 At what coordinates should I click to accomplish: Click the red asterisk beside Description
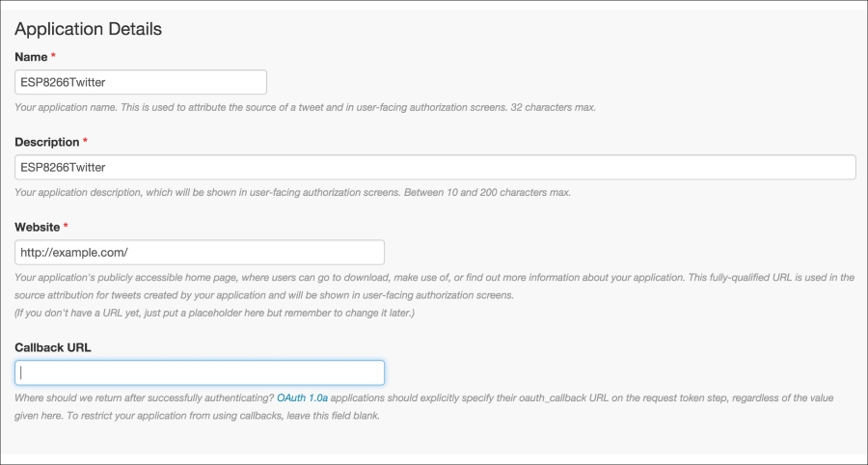85,142
